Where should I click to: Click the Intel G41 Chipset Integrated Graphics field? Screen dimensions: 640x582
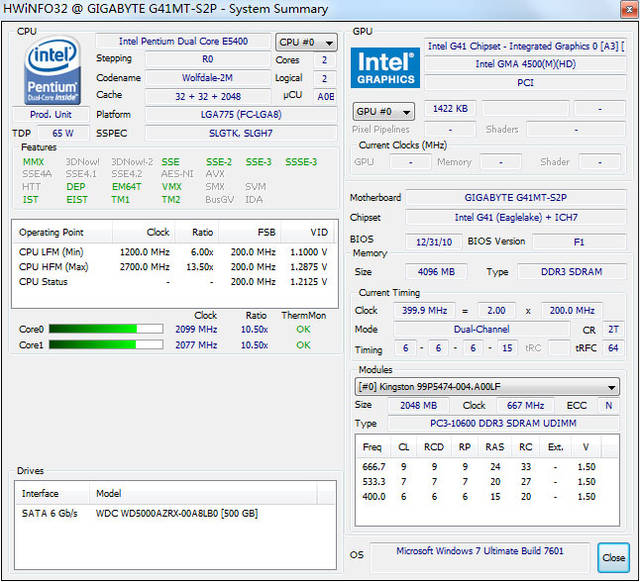coord(525,46)
